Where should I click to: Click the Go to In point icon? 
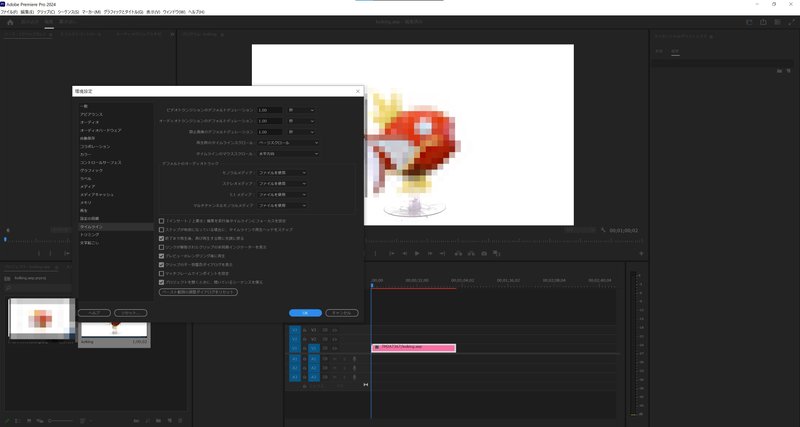click(391, 254)
